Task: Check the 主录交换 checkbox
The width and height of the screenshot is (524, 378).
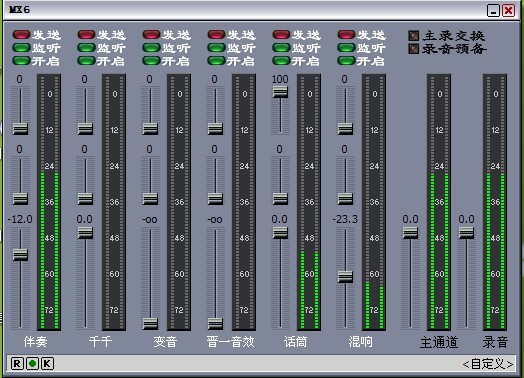Action: coord(414,35)
